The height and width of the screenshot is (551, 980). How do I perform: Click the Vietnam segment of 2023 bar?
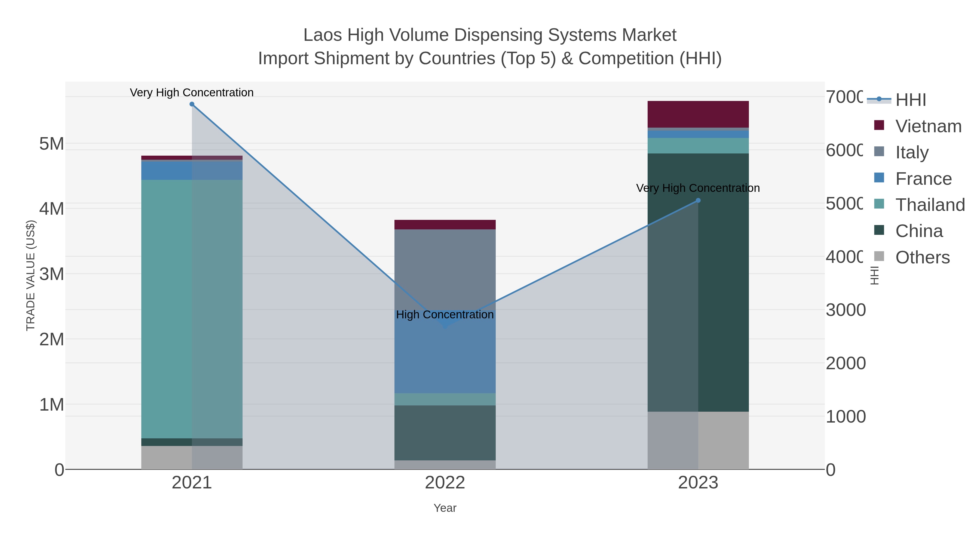[x=698, y=114]
